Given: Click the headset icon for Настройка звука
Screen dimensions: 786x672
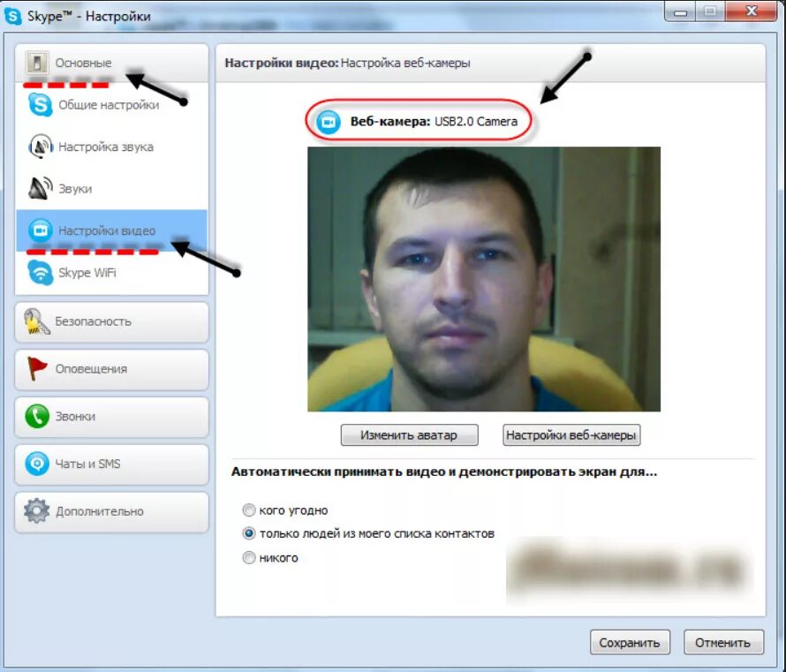Looking at the screenshot, I should click(40, 147).
